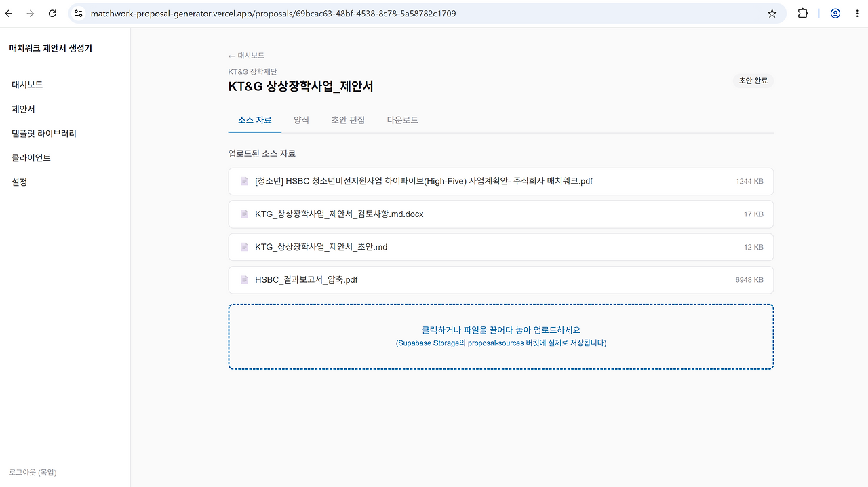Open the browser extensions puzzle icon
The image size is (868, 487).
pos(803,14)
